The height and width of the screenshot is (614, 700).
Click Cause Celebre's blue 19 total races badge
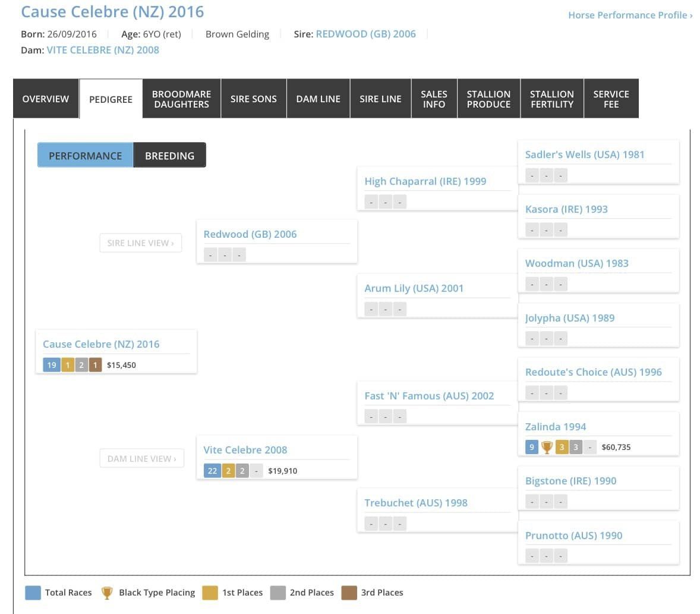point(51,365)
